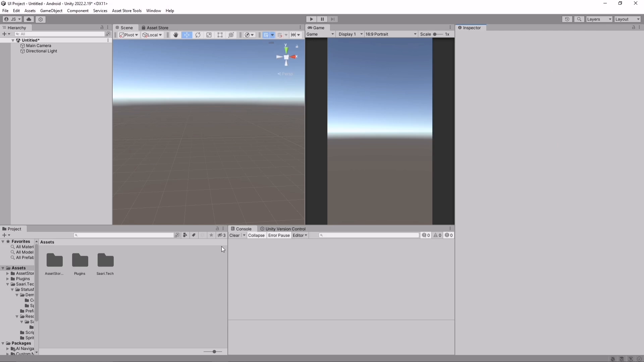Focus the Console search field
Screen dimensions: 644x362
pos(369,235)
